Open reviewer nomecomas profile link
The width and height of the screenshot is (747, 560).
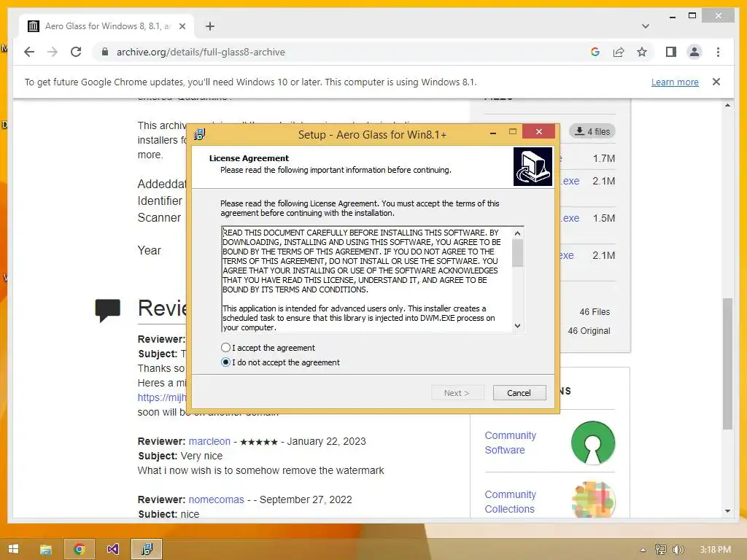tap(216, 499)
